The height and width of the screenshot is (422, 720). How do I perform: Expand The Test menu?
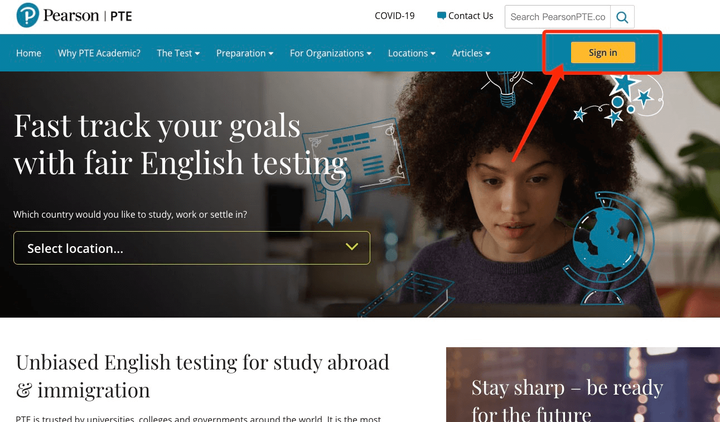pyautogui.click(x=178, y=53)
